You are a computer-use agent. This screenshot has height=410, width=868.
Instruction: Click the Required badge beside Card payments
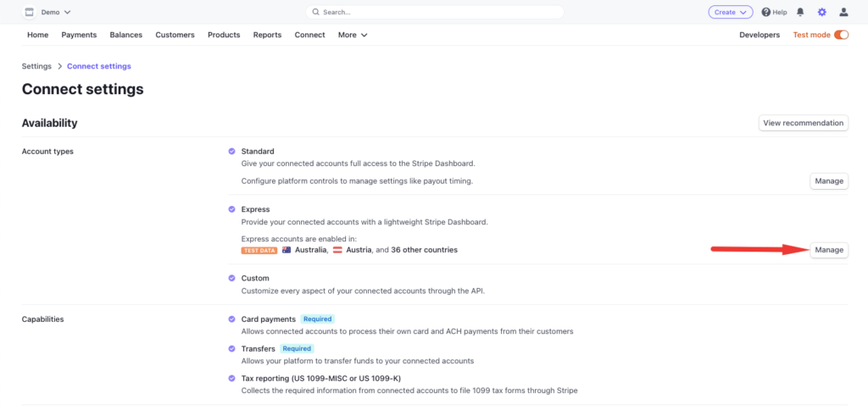(x=318, y=319)
